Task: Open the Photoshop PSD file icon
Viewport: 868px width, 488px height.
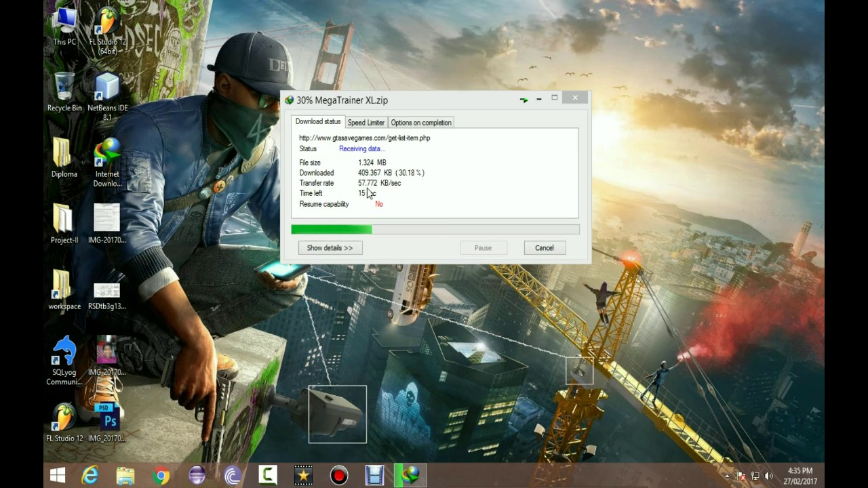Action: tap(107, 422)
